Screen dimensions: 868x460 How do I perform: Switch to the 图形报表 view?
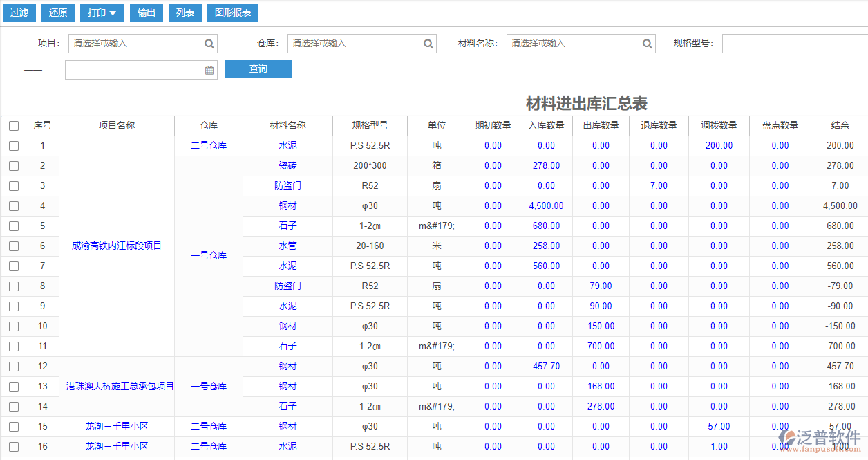(x=232, y=12)
